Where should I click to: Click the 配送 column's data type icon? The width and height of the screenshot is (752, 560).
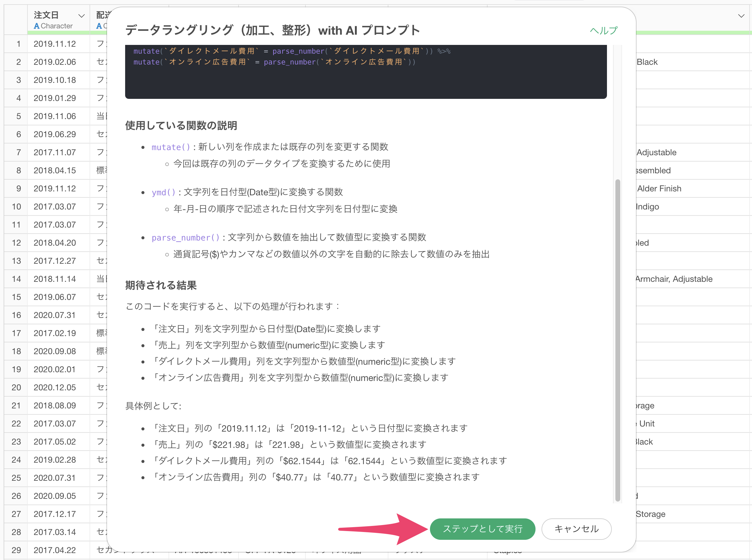click(99, 26)
